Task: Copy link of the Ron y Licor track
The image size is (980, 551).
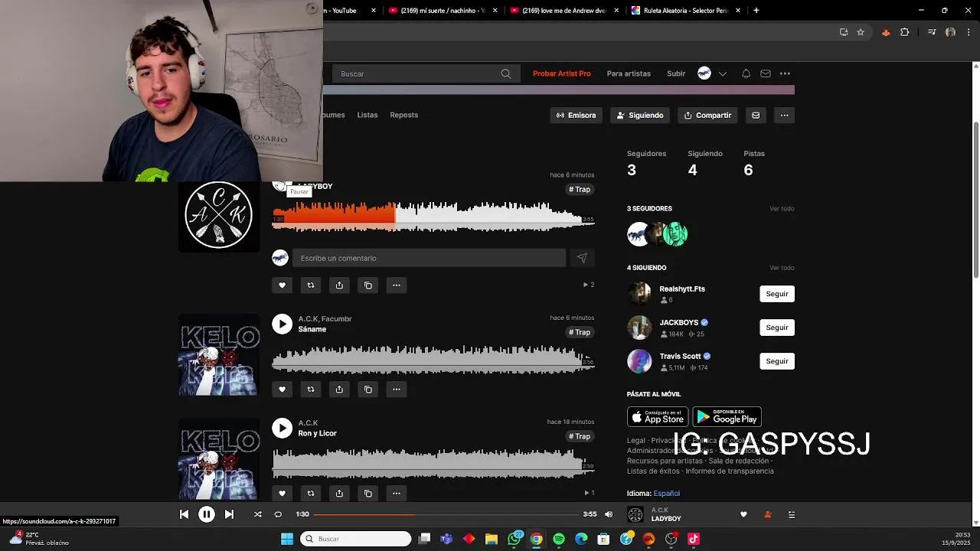Action: 368,494
